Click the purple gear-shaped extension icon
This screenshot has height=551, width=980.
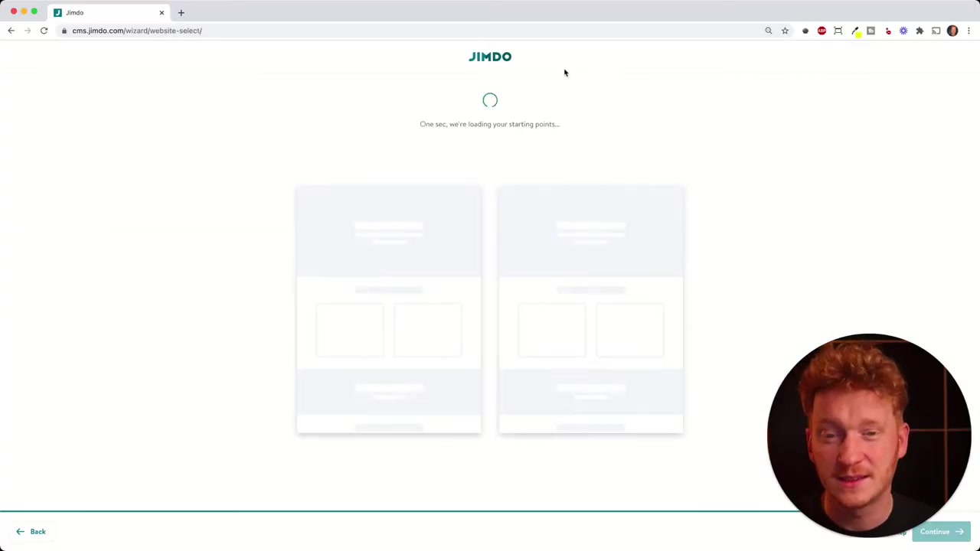903,31
